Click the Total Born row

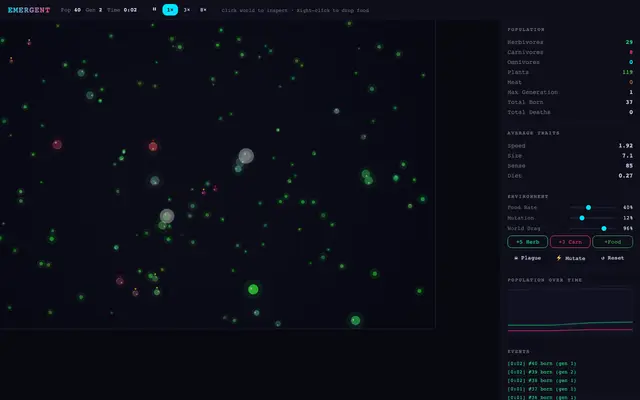click(x=570, y=102)
